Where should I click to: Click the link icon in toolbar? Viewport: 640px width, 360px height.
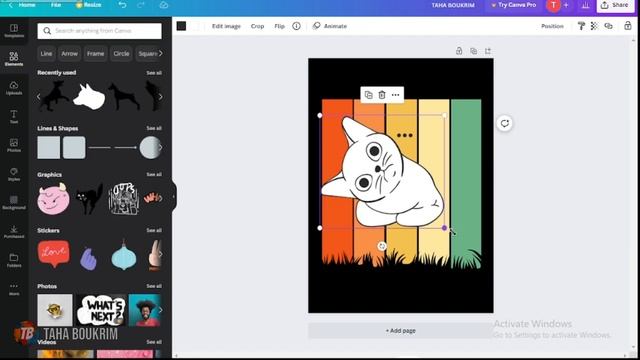point(609,26)
